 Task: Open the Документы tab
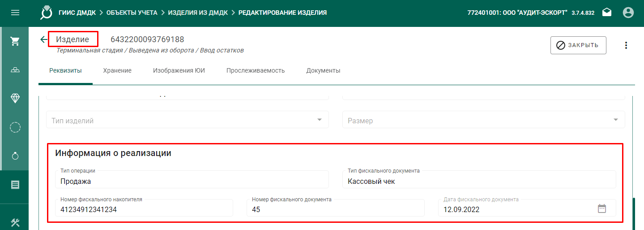coord(324,70)
